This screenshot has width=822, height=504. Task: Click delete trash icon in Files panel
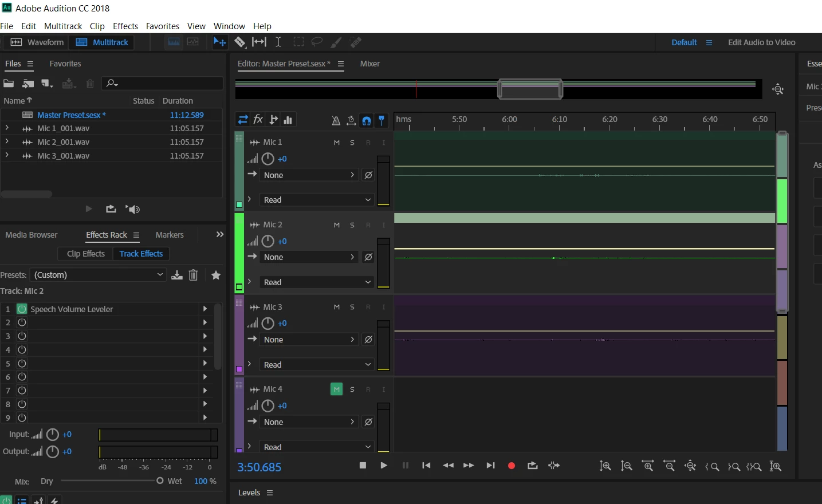(x=90, y=84)
